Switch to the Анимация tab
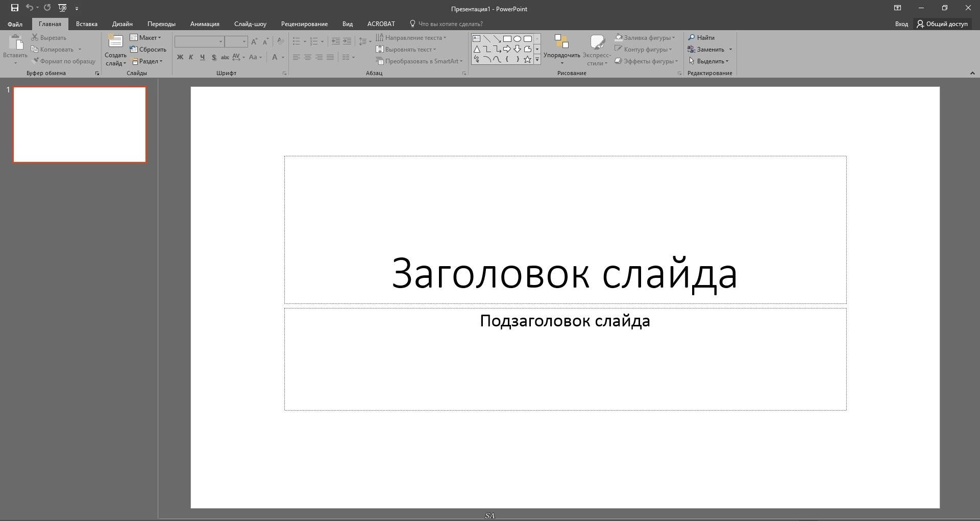The width and height of the screenshot is (980, 521). click(x=205, y=24)
